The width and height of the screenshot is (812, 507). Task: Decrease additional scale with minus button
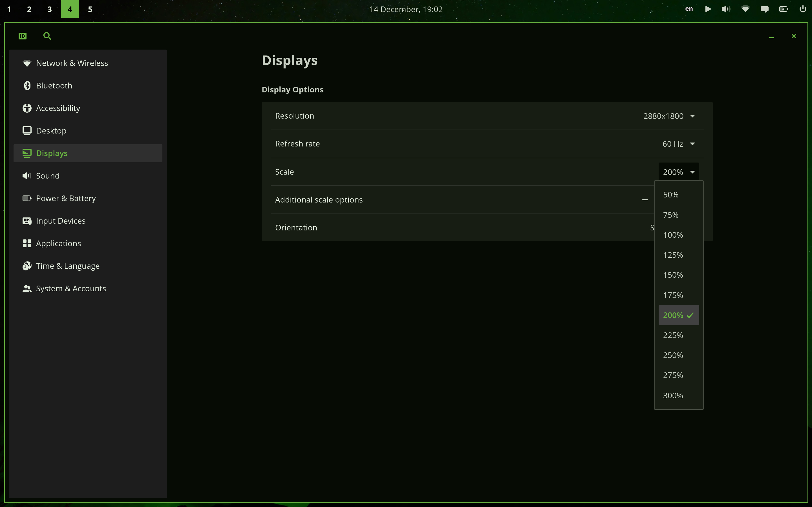click(645, 199)
